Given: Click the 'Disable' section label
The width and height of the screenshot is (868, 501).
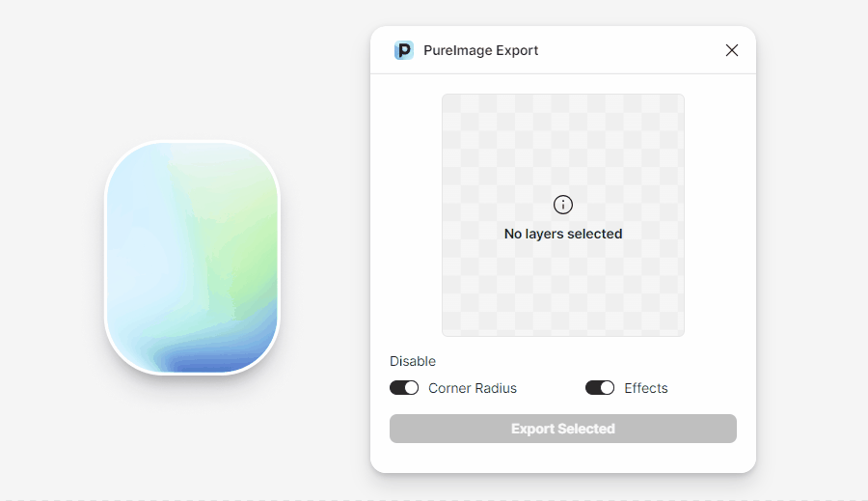Looking at the screenshot, I should click(413, 361).
